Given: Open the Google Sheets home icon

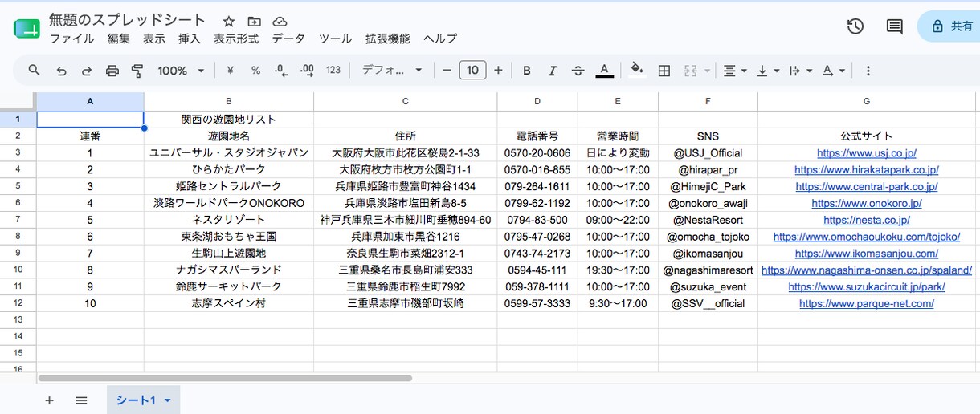Looking at the screenshot, I should pos(27,29).
